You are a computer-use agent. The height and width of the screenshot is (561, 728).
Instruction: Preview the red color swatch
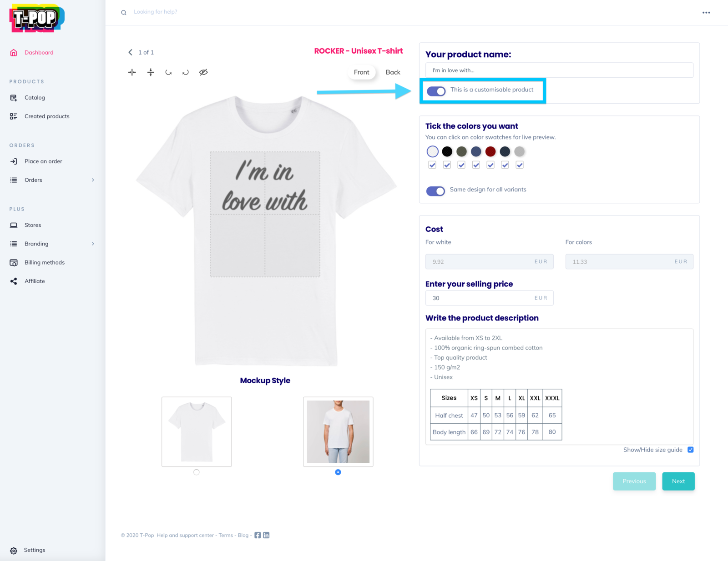[x=490, y=151]
